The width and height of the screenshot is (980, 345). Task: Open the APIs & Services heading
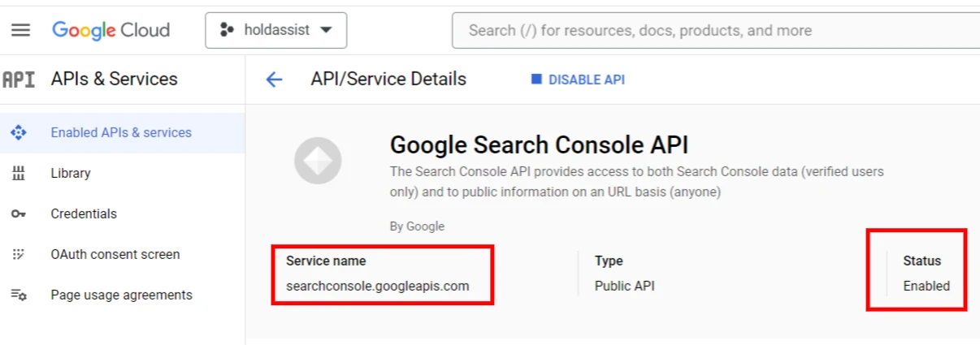pyautogui.click(x=114, y=79)
